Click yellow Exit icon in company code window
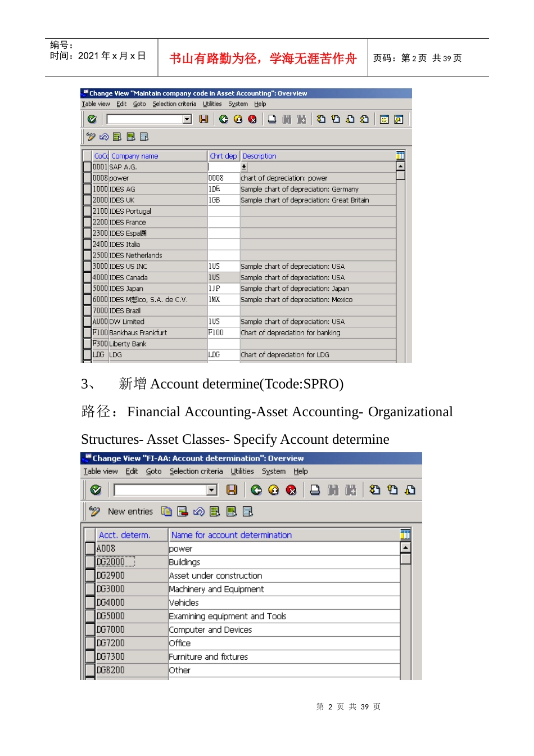Screen dimensions: 534x756 point(238,119)
